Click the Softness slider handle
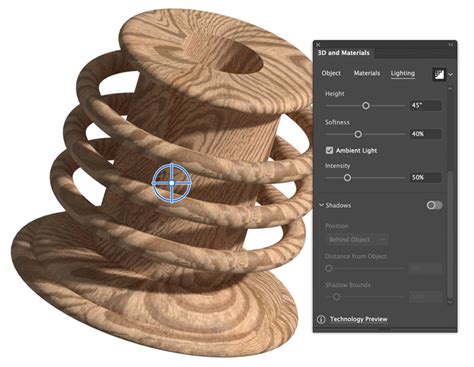This screenshot has width=474, height=367. coord(358,134)
